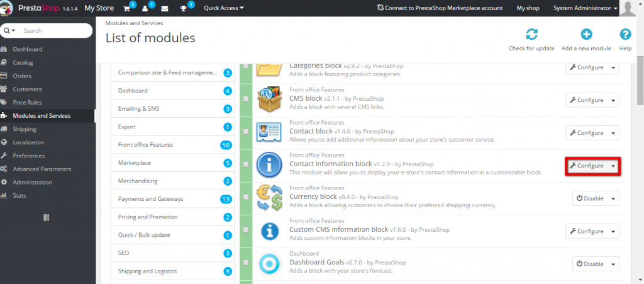Click the Dashboard Goals module icon

[x=270, y=264]
